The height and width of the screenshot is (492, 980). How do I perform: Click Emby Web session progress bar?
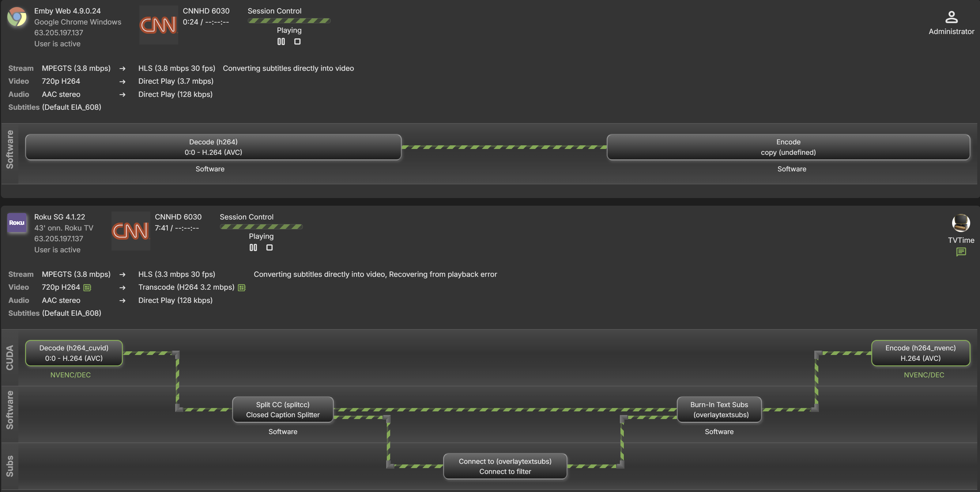coord(289,21)
